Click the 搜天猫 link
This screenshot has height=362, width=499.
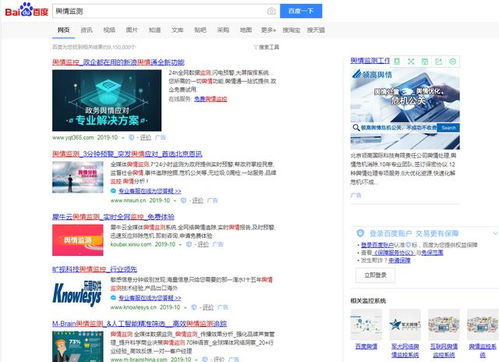316,30
